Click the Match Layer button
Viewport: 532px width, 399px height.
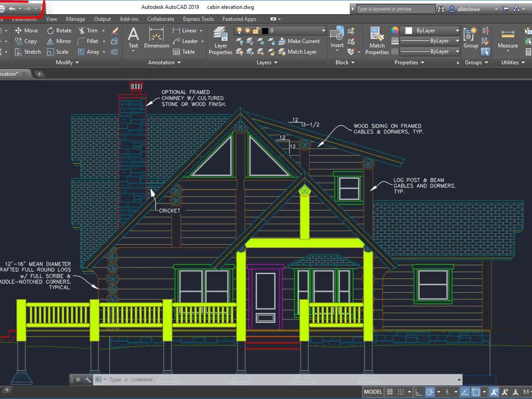pos(297,52)
